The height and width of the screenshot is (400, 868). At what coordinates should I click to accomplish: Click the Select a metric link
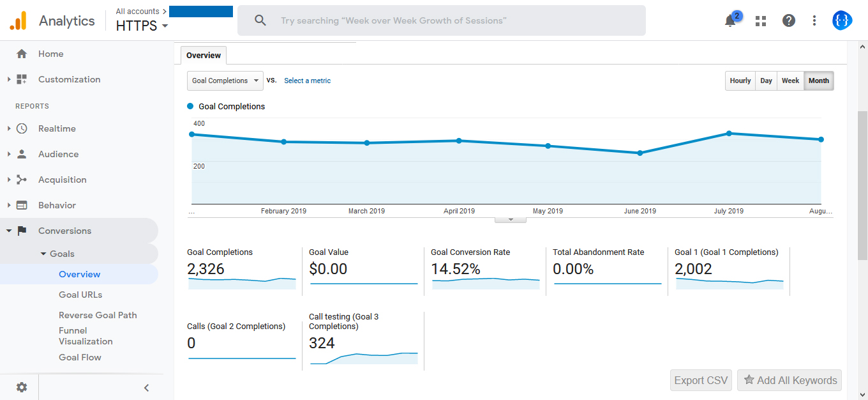307,81
